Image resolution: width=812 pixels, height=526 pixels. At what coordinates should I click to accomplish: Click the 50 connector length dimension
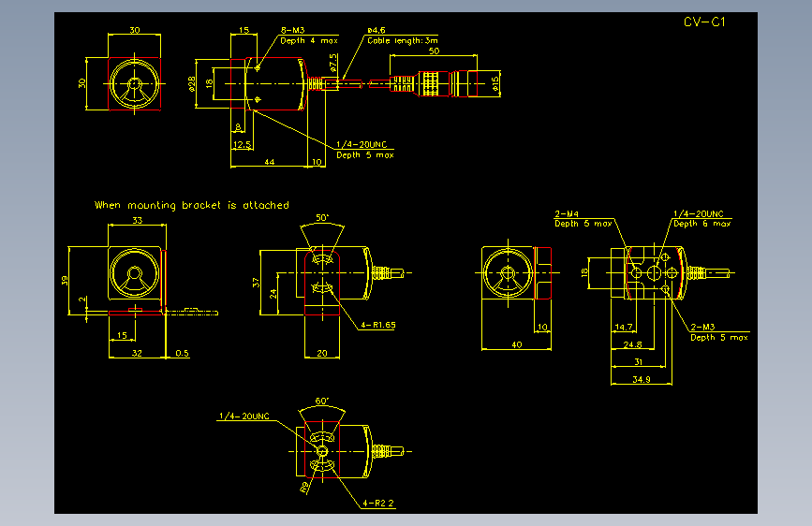pos(434,51)
